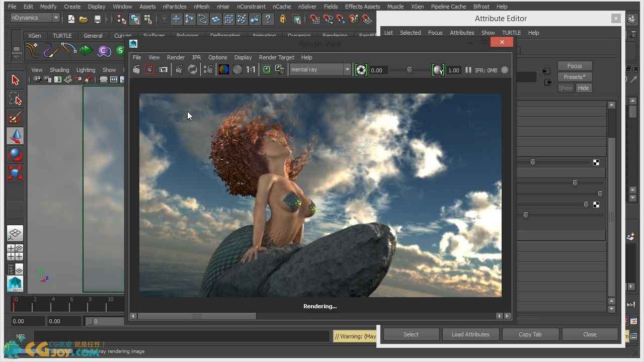Click the Select button
Image resolution: width=644 pixels, height=362 pixels.
tap(411, 334)
